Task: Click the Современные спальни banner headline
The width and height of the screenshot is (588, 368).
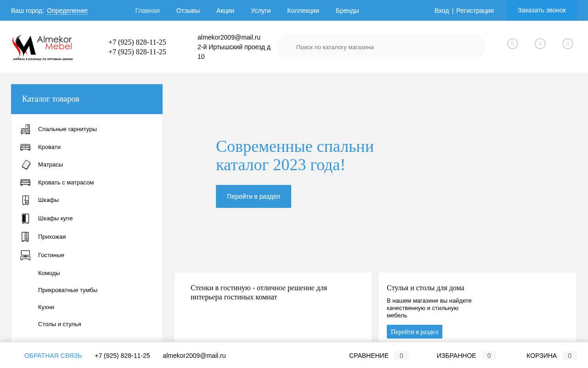Action: tap(295, 155)
